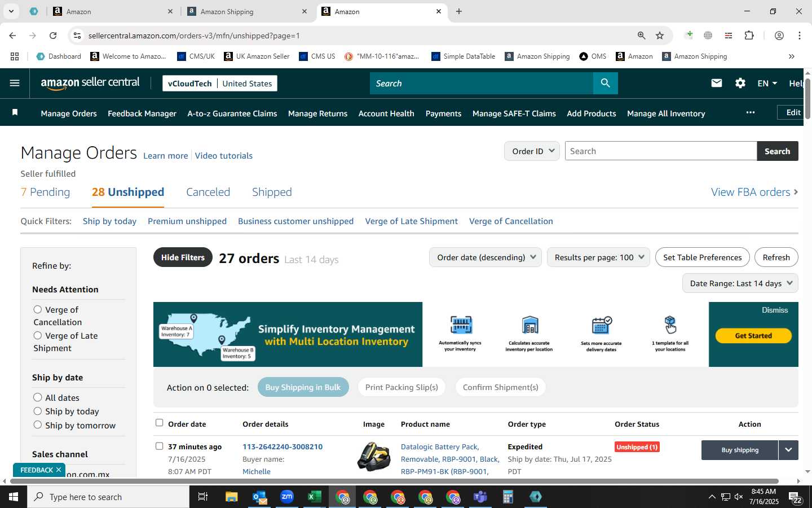The height and width of the screenshot is (508, 812).
Task: Click the bookmark flag icon in nav bar
Action: pyautogui.click(x=15, y=113)
